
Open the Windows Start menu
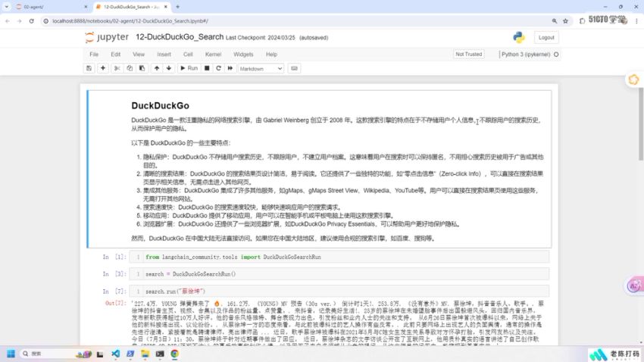(11, 354)
